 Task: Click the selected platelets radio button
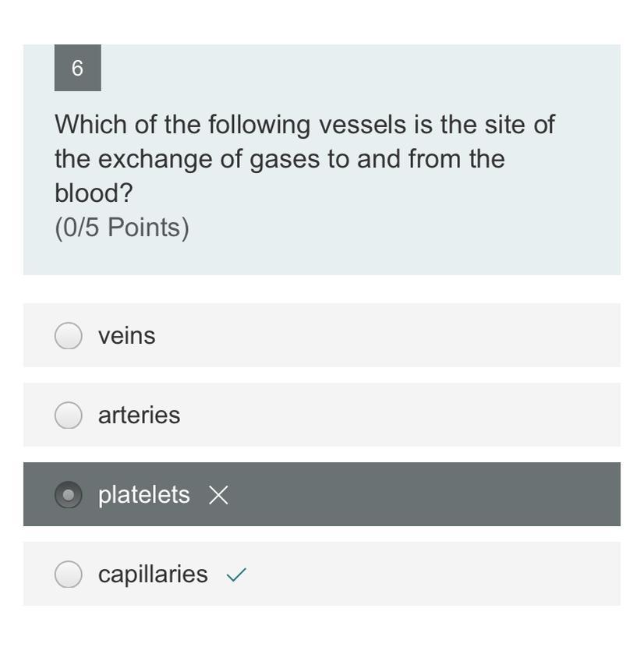point(69,495)
